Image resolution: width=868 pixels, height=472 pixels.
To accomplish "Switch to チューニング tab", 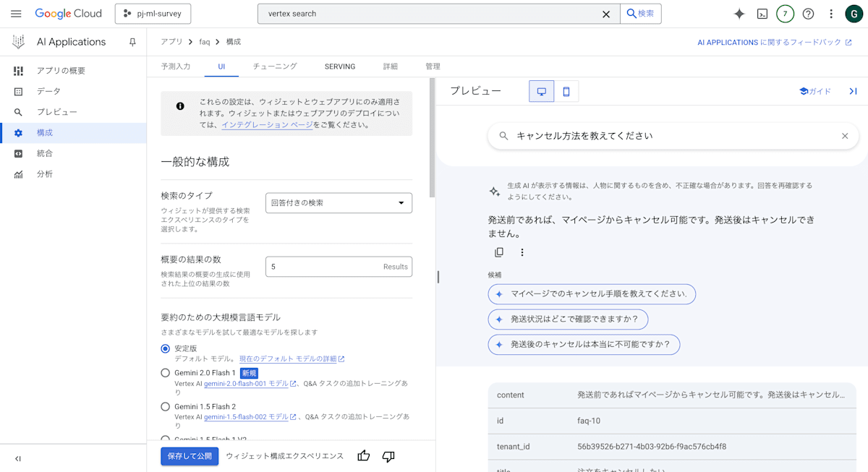I will (275, 66).
